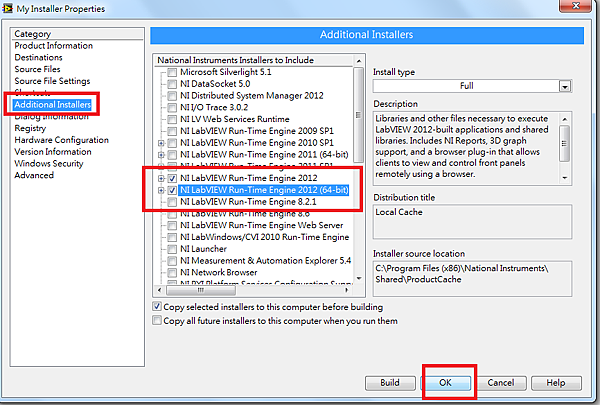Click the Install type field showing Full
600x405 pixels.
466,86
